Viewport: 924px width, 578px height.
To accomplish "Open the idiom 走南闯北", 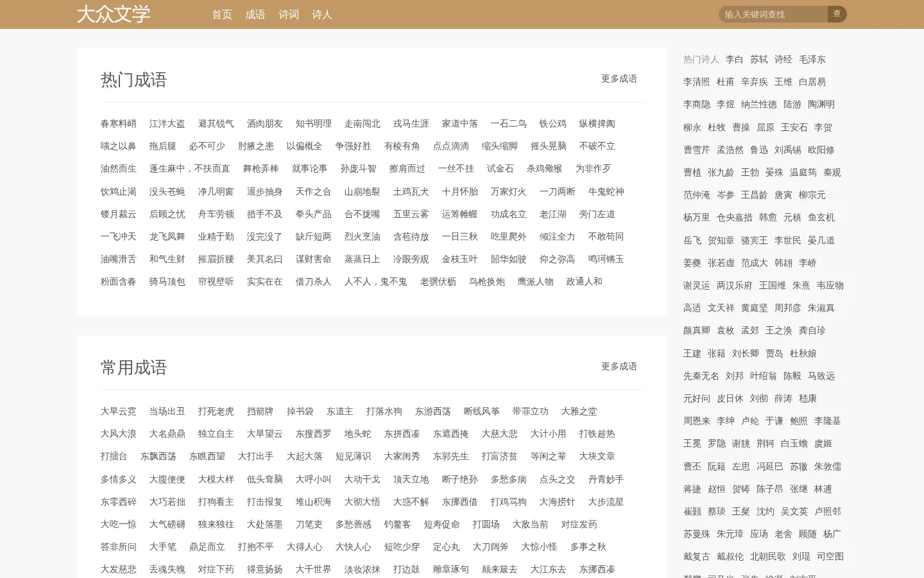I will (363, 123).
